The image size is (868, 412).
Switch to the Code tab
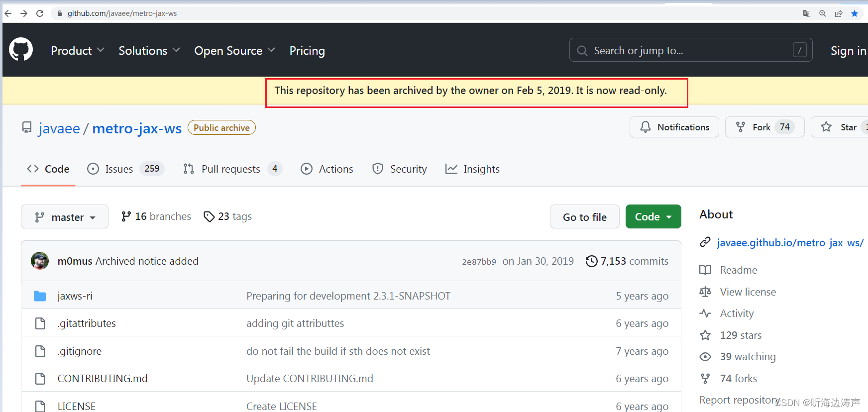[48, 169]
